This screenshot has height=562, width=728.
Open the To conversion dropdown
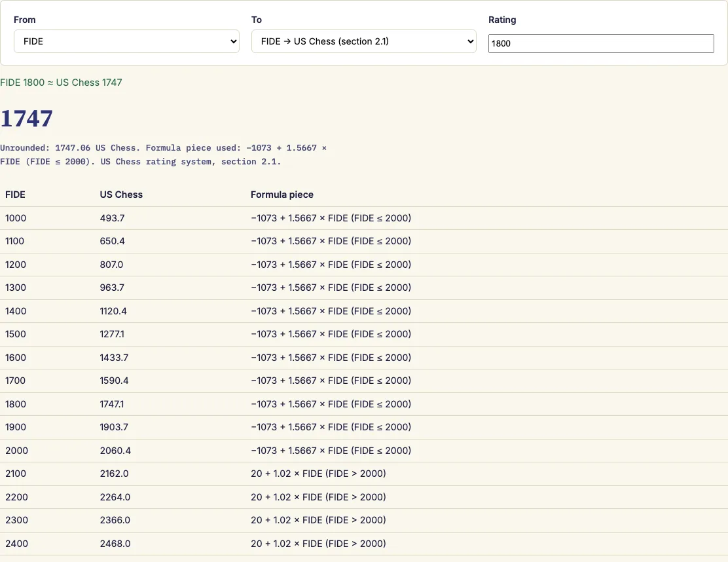[363, 41]
